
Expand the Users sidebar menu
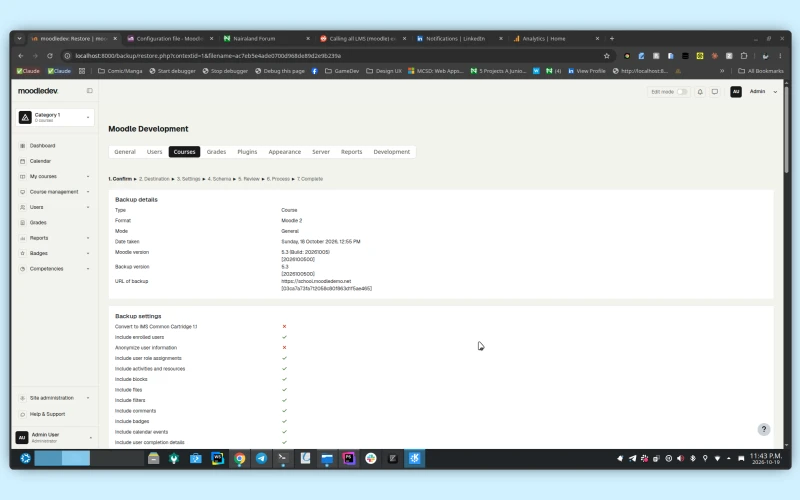pos(55,207)
